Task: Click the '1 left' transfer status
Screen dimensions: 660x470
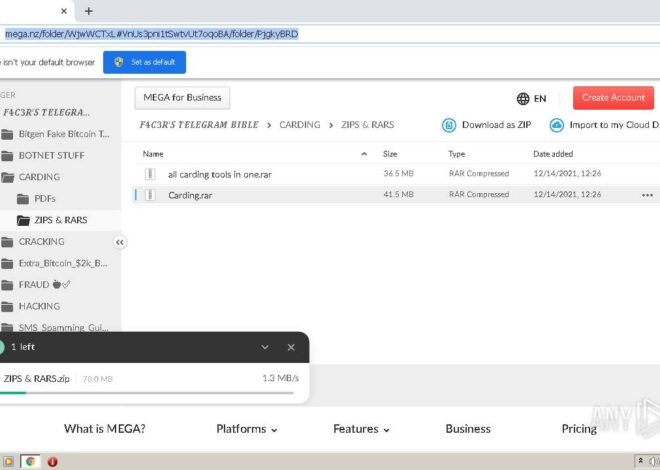Action: (23, 347)
